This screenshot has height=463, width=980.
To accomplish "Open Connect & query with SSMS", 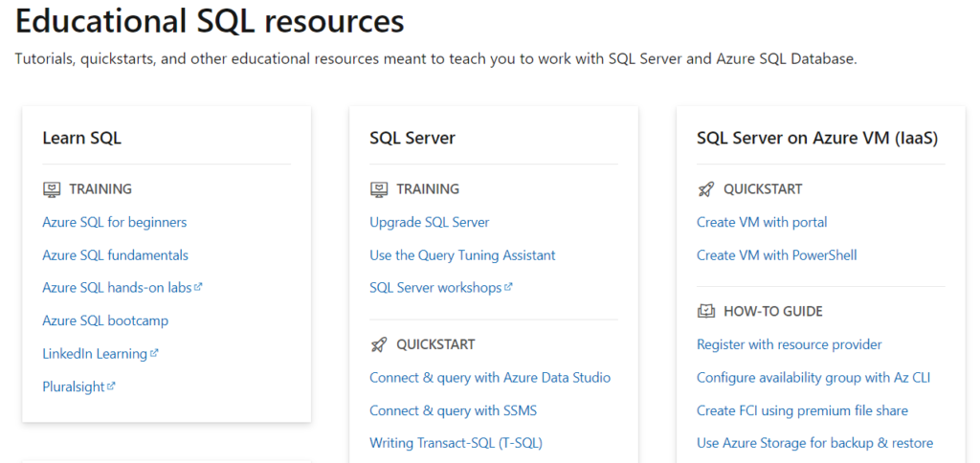I will [453, 410].
